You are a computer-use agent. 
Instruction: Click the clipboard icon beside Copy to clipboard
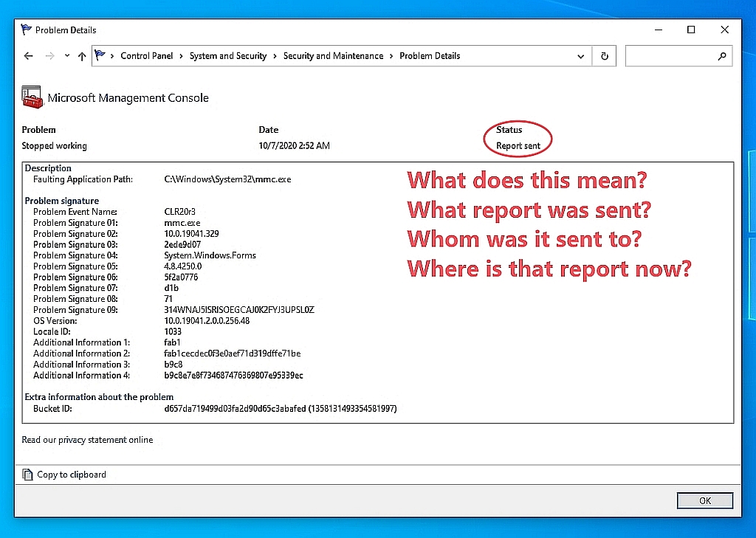27,475
